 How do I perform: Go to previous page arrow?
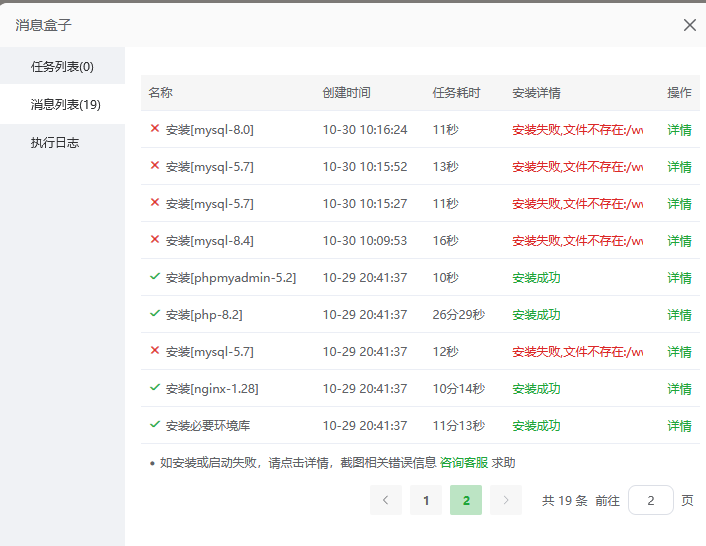(x=385, y=500)
